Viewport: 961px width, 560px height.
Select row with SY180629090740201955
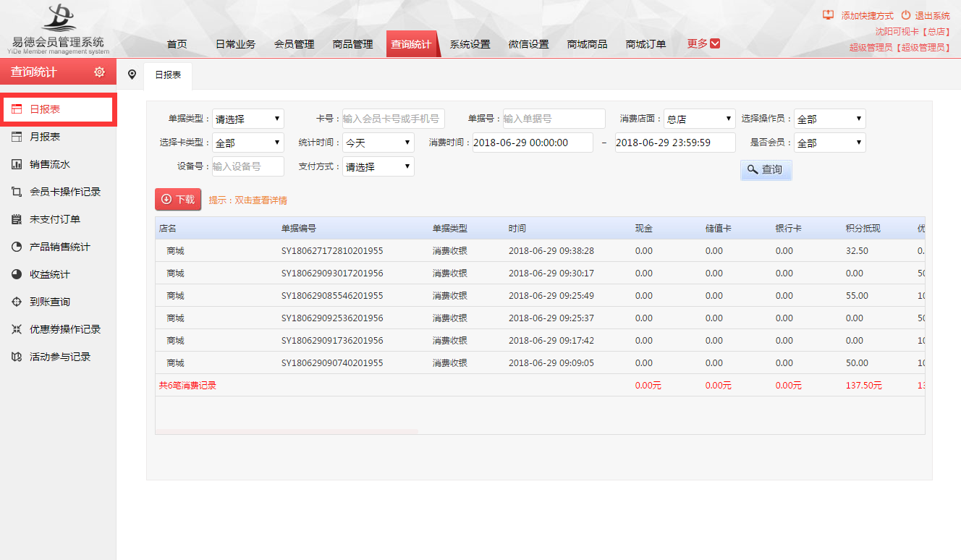pyautogui.click(x=540, y=363)
